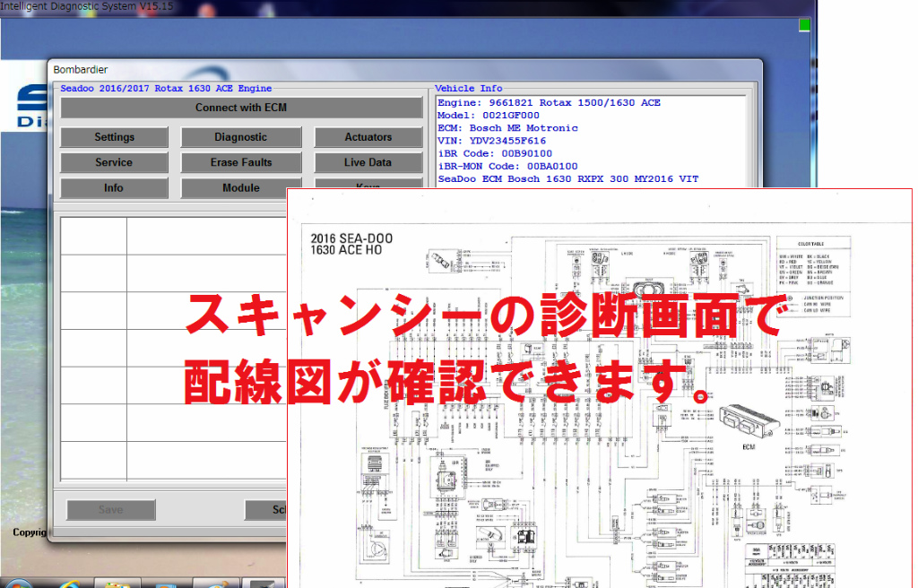Open the Info button
918x588 pixels.
click(x=114, y=188)
